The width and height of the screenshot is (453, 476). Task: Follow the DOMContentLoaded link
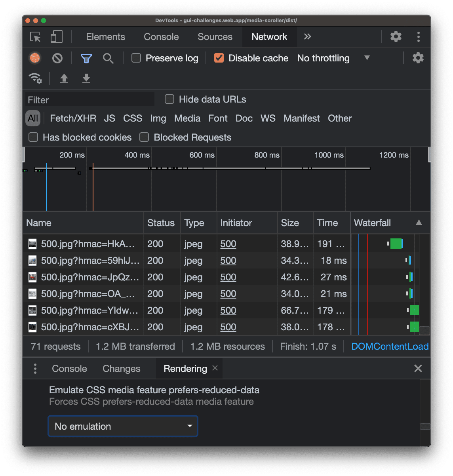[389, 346]
